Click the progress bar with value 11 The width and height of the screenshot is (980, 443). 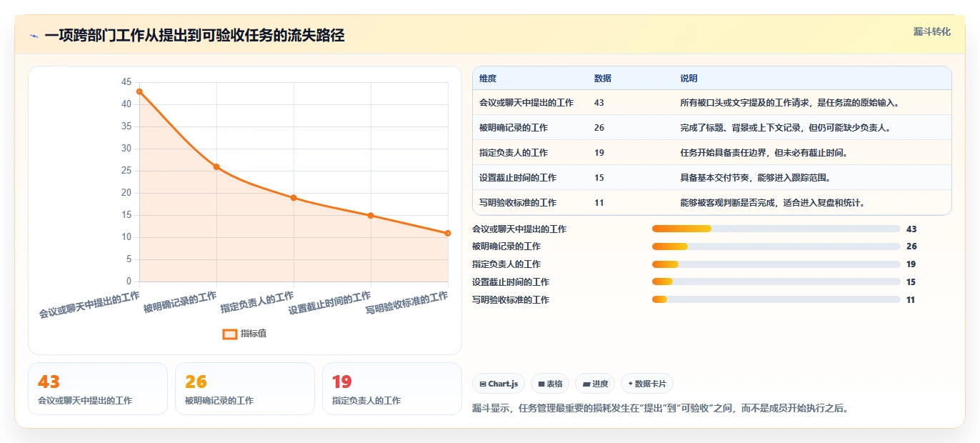click(x=776, y=300)
